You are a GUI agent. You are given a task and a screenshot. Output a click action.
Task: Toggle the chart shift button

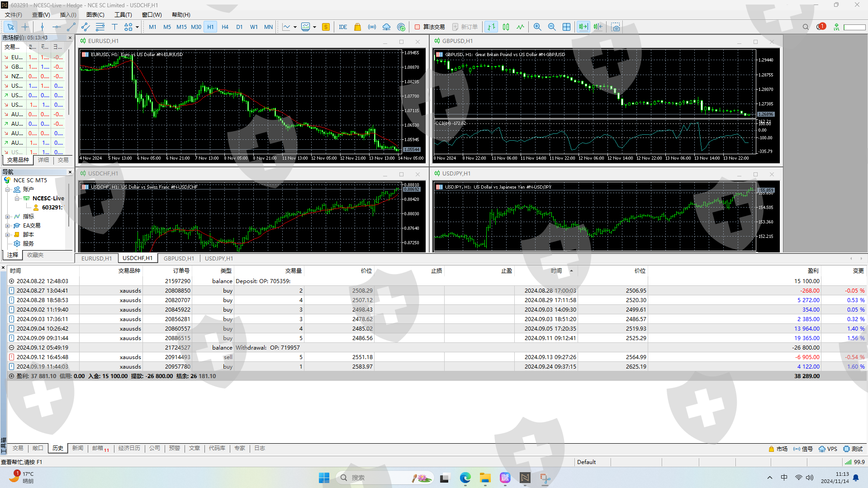598,27
